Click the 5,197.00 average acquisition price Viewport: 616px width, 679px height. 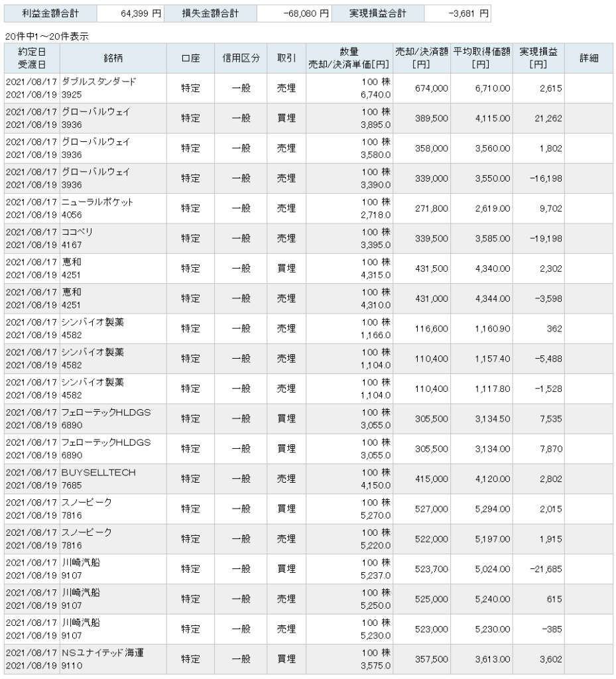[x=493, y=539]
